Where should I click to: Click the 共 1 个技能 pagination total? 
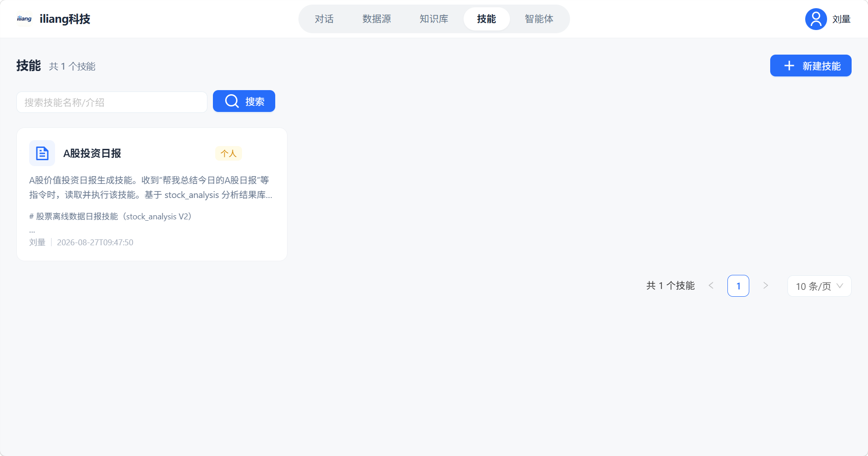[671, 286]
